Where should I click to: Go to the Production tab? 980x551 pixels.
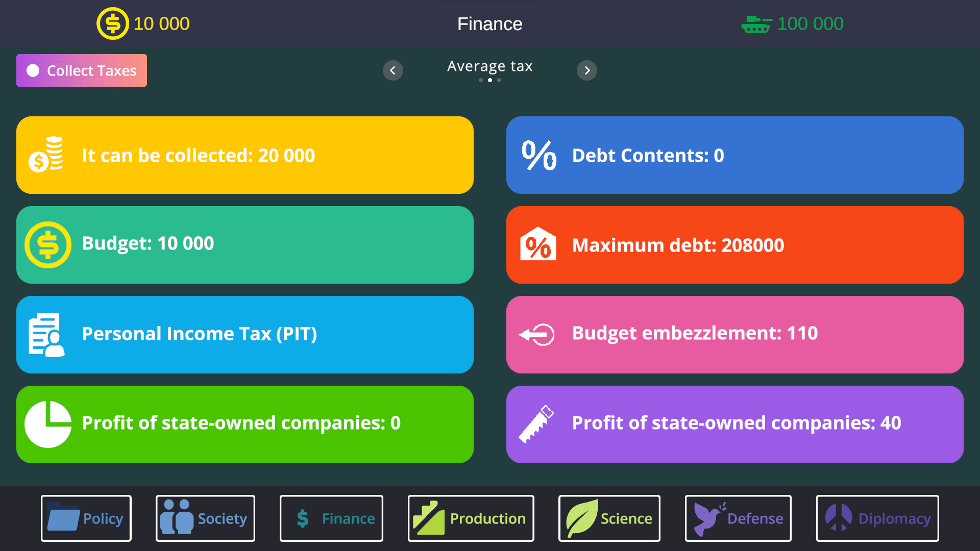471,518
